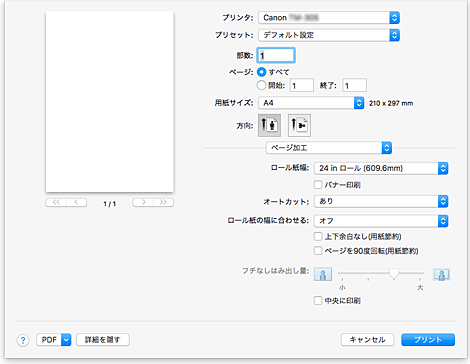Go to previous preview page
The image size is (470, 364).
point(76,202)
